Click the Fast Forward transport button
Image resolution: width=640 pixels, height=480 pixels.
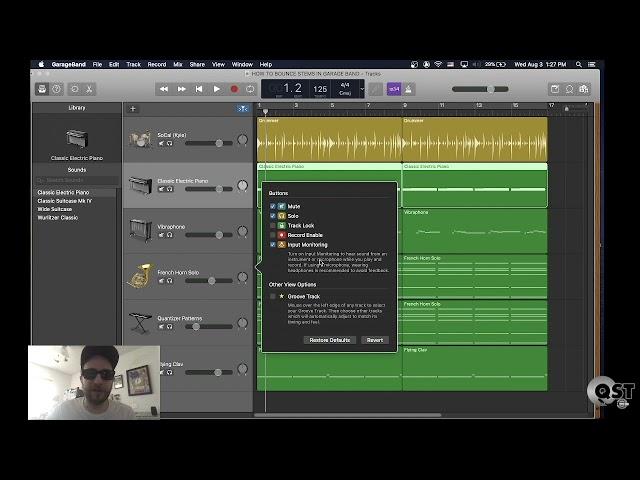click(182, 89)
